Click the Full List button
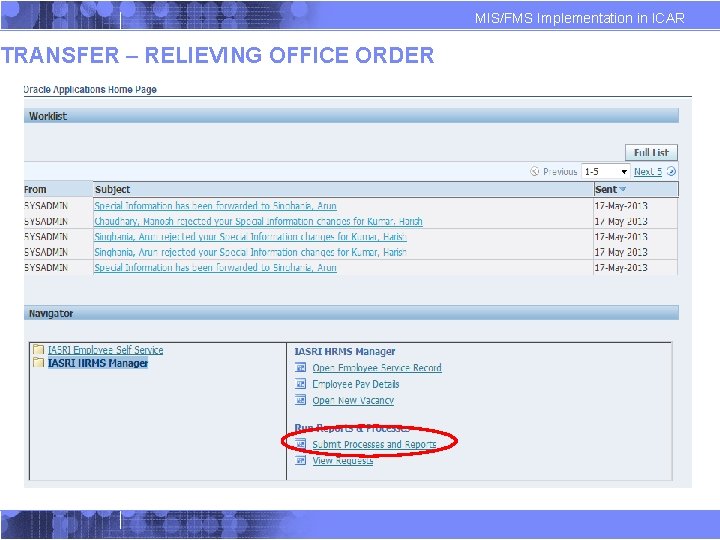Image resolution: width=720 pixels, height=540 pixels. point(651,152)
